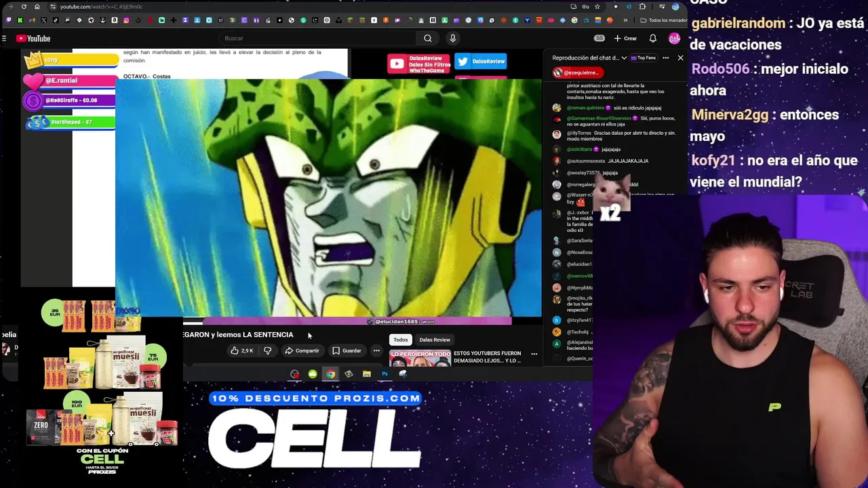Screen dimensions: 868x488
Task: Select the Todos filter chip
Action: pos(401,340)
